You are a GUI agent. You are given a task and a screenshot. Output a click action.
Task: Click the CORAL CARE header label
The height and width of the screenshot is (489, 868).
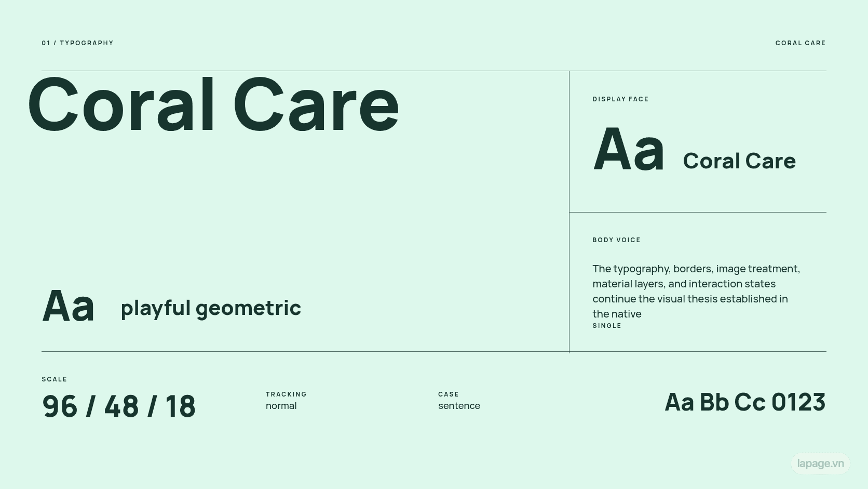(x=801, y=43)
